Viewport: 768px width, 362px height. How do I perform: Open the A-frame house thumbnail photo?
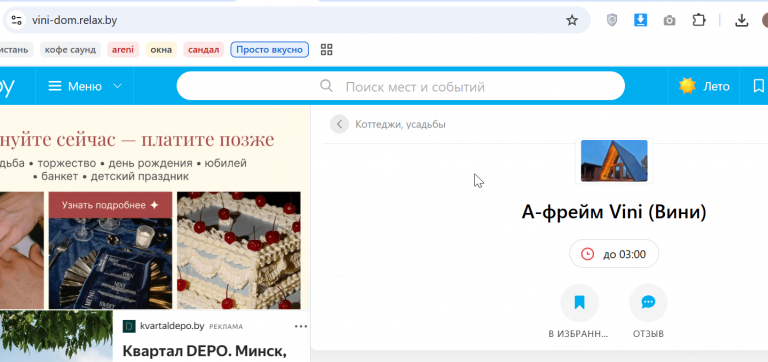pos(614,161)
